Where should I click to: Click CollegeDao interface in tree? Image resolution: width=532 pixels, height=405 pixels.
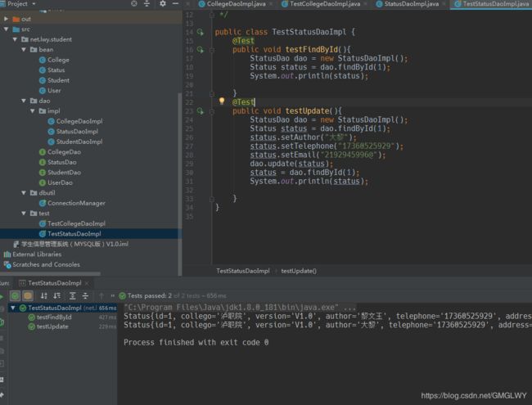coord(64,152)
